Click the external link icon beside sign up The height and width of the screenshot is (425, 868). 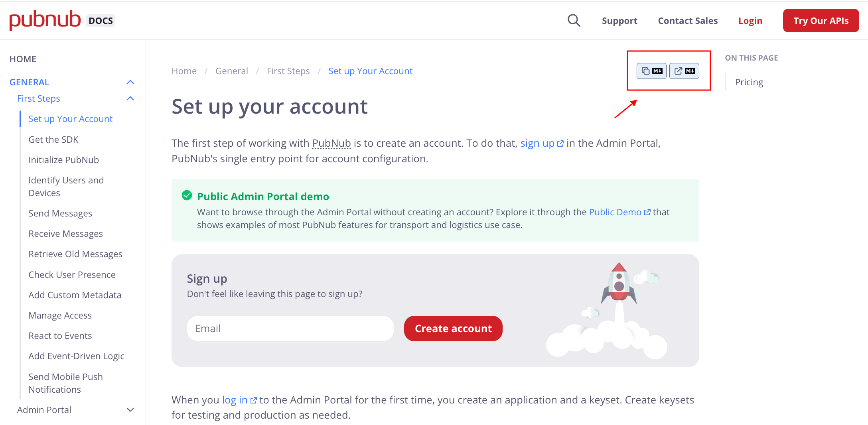[560, 143]
